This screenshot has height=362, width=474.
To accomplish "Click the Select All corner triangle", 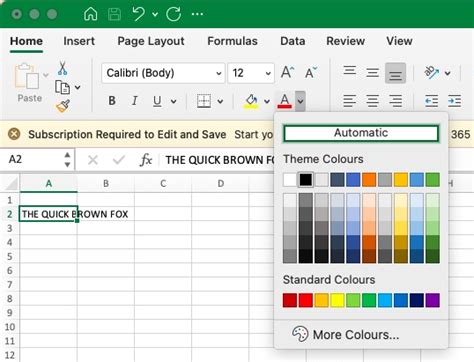I will [11, 184].
